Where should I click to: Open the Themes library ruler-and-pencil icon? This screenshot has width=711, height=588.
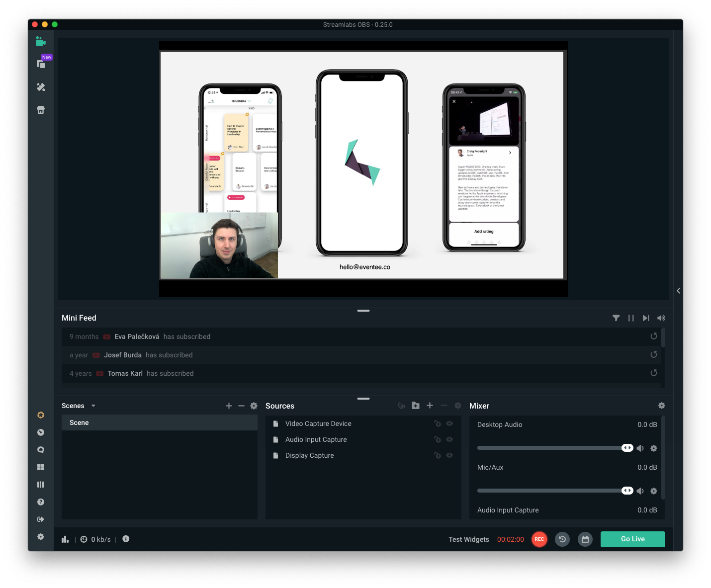[41, 87]
